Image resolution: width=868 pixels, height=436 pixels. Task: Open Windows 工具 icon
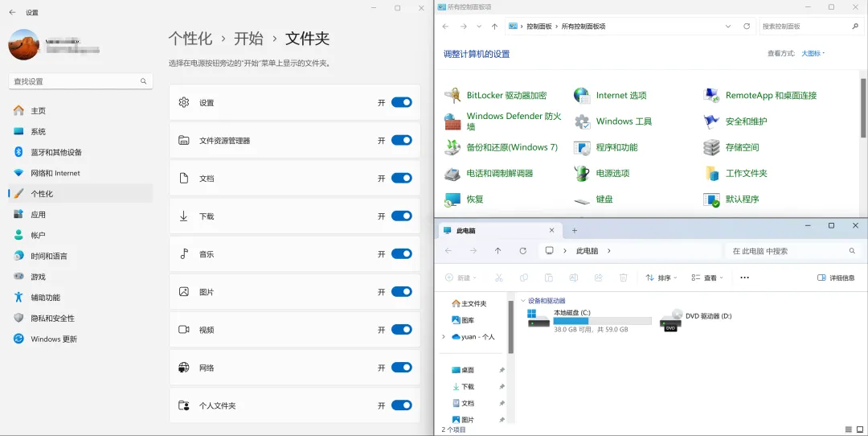[x=582, y=121]
